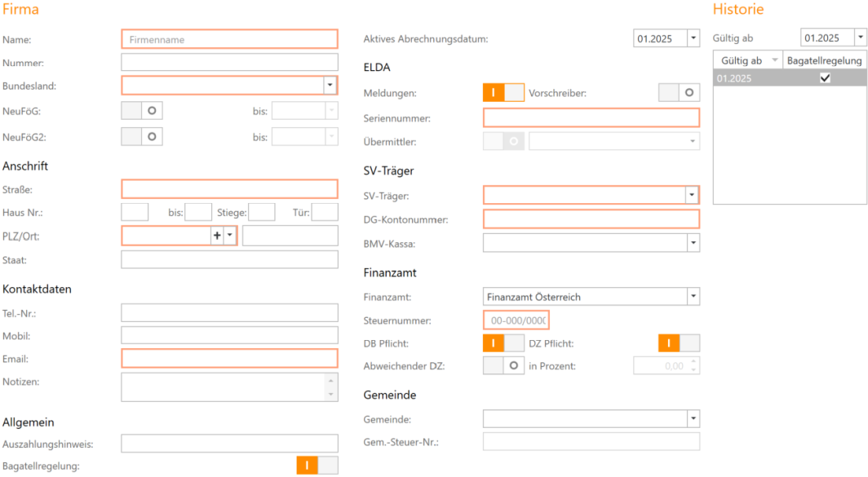Enable the Vorschreiber switch
This screenshot has width=868, height=477.
[x=679, y=93]
